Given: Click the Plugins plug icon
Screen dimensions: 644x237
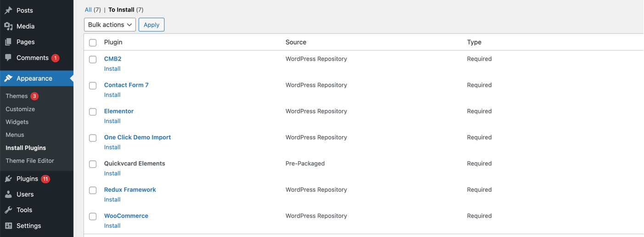Looking at the screenshot, I should 8,179.
